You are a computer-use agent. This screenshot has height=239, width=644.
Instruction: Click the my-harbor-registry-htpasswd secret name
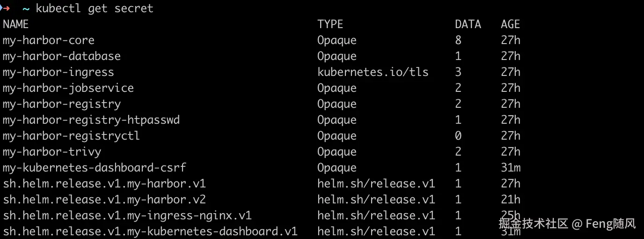pyautogui.click(x=91, y=120)
